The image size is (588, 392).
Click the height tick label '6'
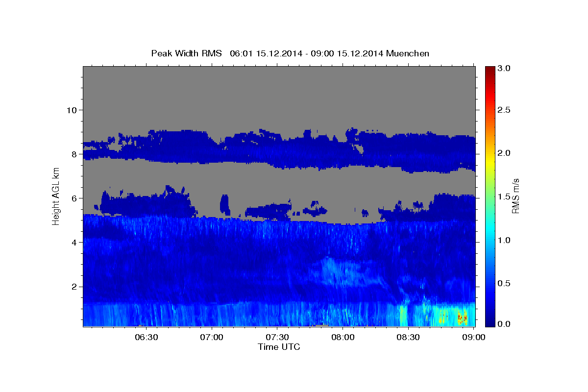tap(73, 198)
